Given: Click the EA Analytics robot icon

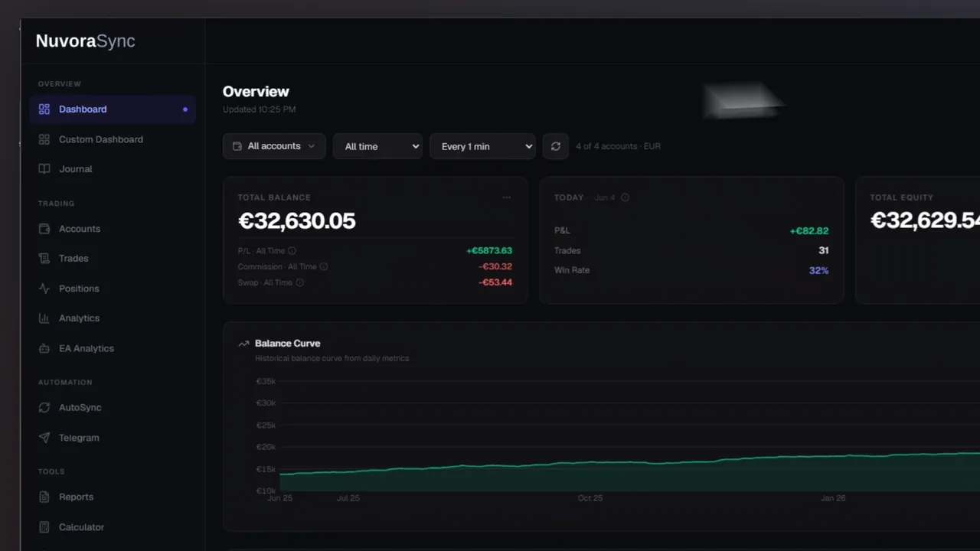Looking at the screenshot, I should (44, 348).
